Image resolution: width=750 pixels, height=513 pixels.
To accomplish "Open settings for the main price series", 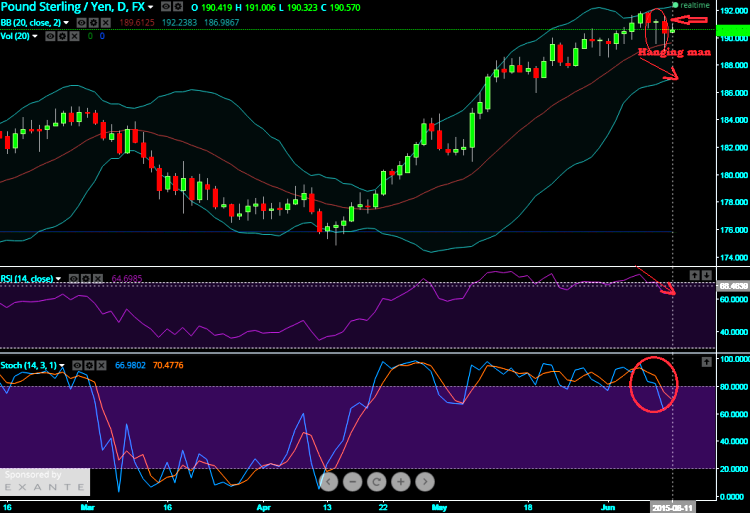I will [x=177, y=7].
